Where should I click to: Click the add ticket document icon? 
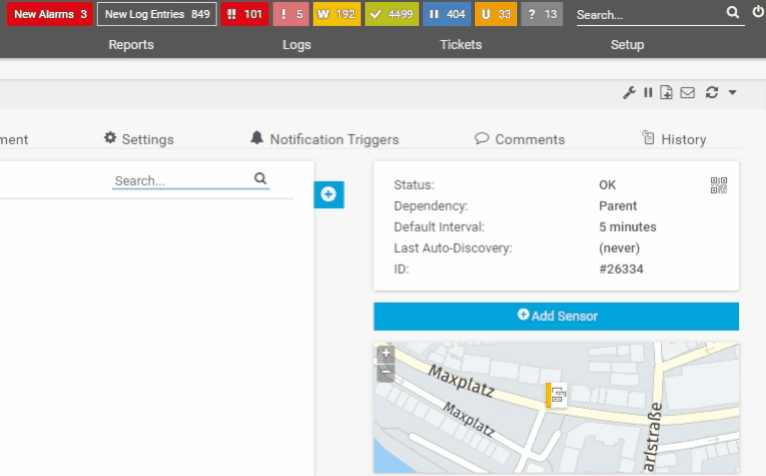tap(666, 93)
